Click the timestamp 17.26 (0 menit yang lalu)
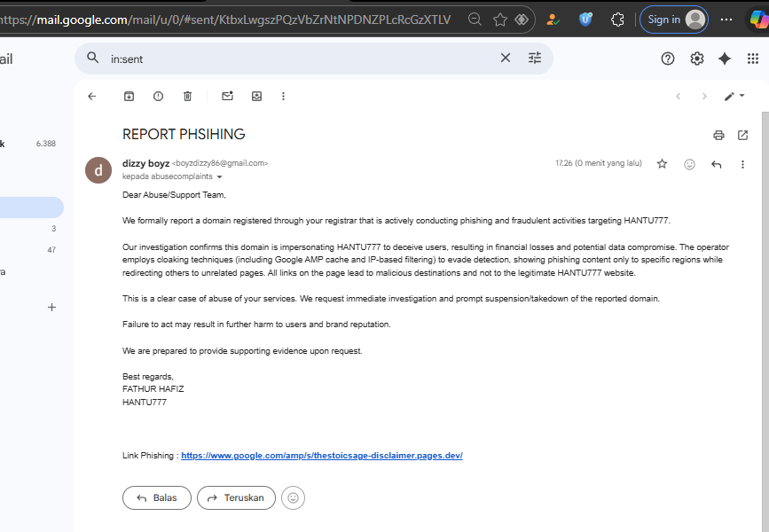Image resolution: width=769 pixels, height=532 pixels. pos(599,163)
